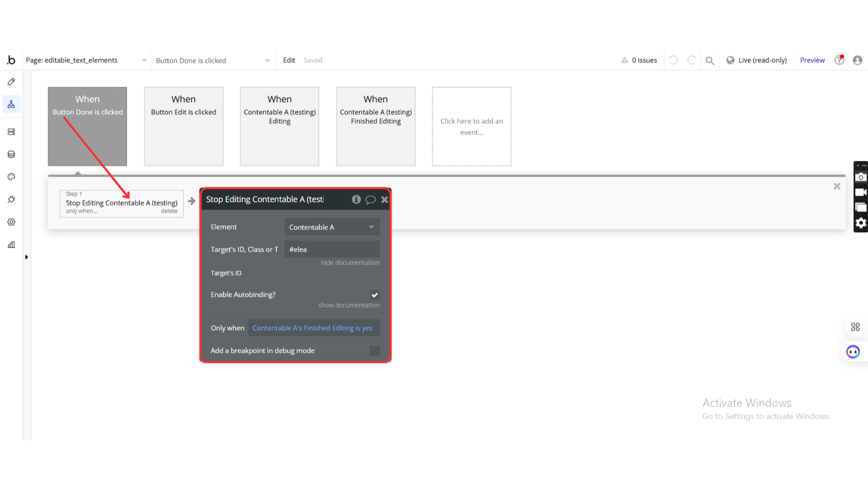Open the account profile icon

point(857,60)
